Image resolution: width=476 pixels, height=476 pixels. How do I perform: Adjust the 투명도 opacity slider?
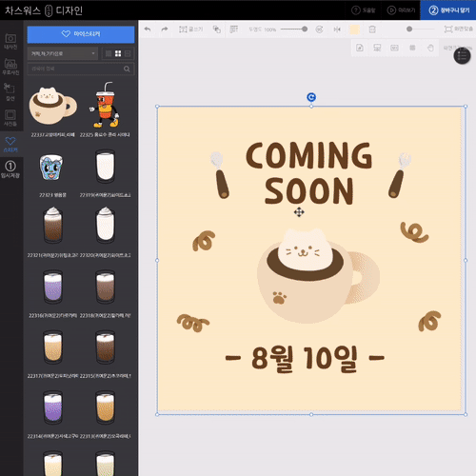click(294, 30)
